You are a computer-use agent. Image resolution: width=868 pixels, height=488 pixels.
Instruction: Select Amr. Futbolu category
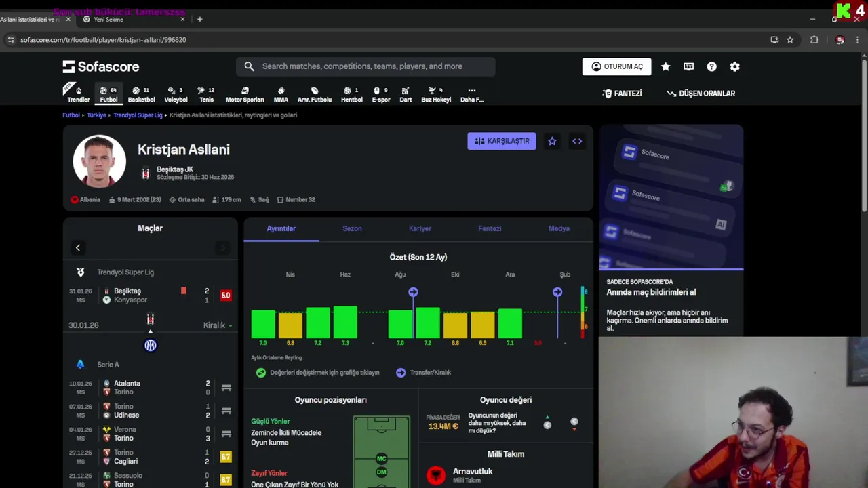(x=315, y=94)
